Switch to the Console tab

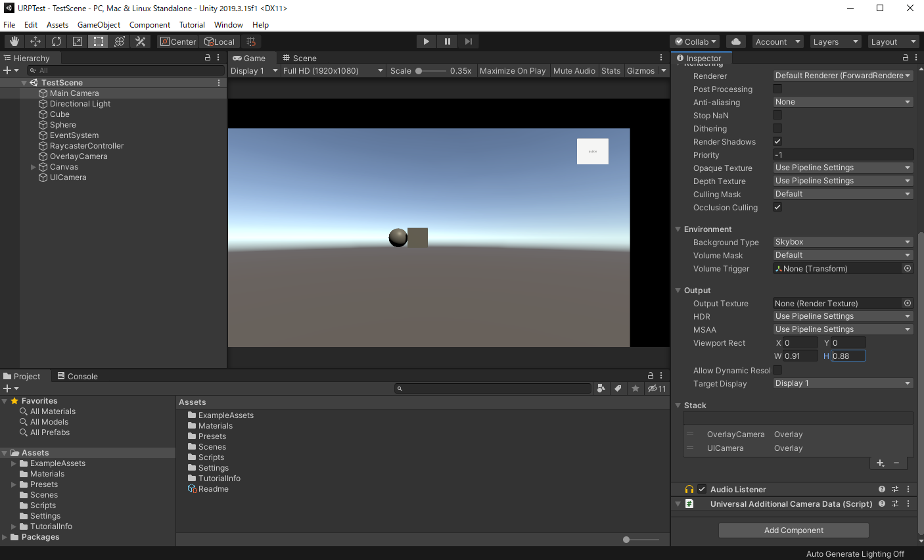click(78, 376)
